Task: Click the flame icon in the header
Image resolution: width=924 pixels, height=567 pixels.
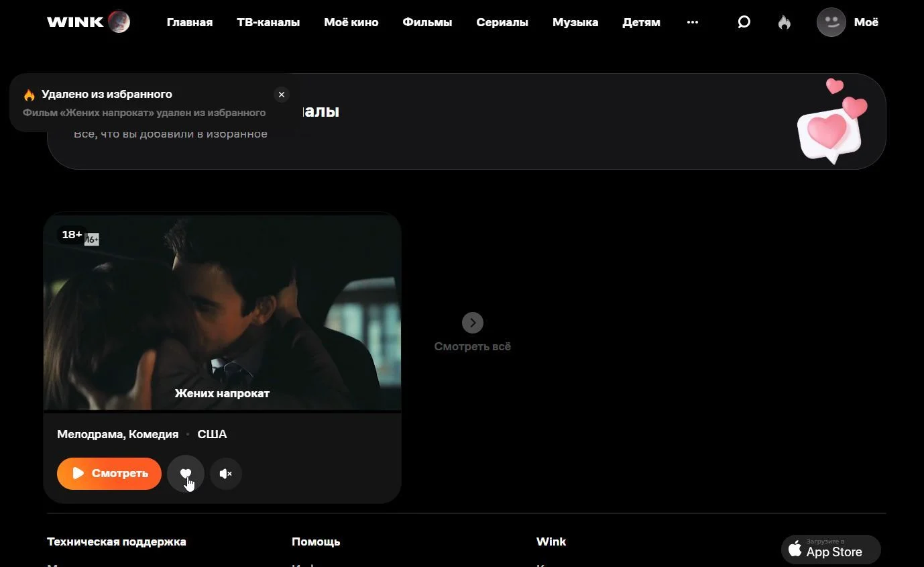Action: [x=784, y=22]
